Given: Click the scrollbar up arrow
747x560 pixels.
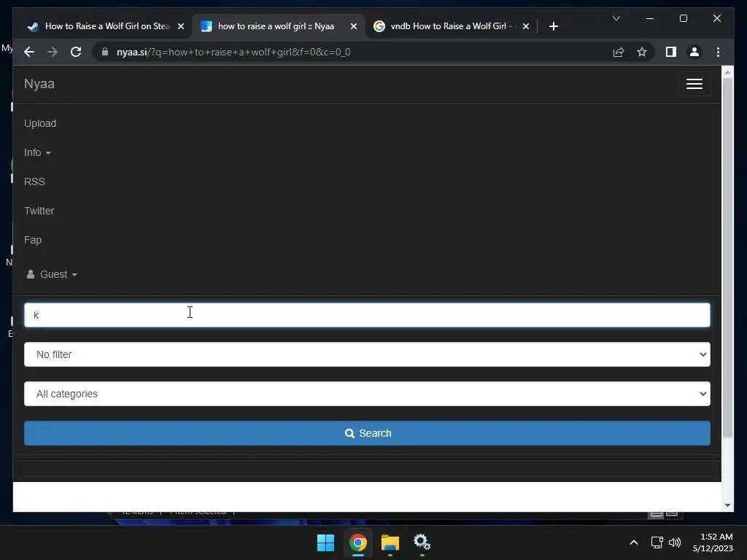Looking at the screenshot, I should [x=727, y=72].
